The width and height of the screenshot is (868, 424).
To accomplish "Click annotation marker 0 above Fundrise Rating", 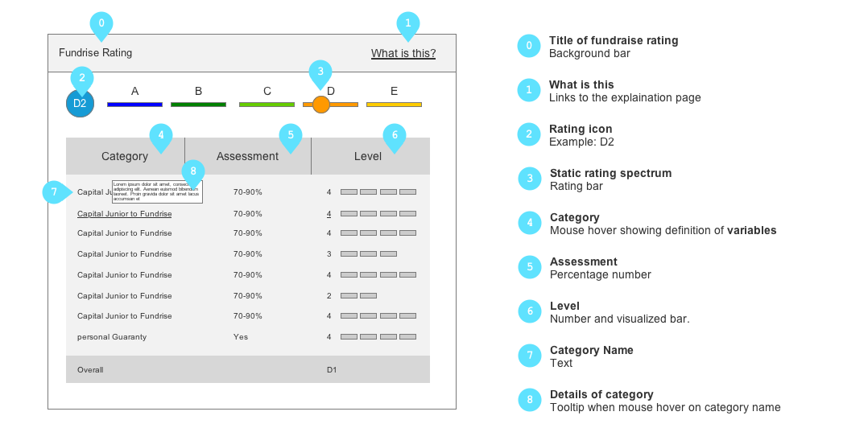I will coord(101,24).
